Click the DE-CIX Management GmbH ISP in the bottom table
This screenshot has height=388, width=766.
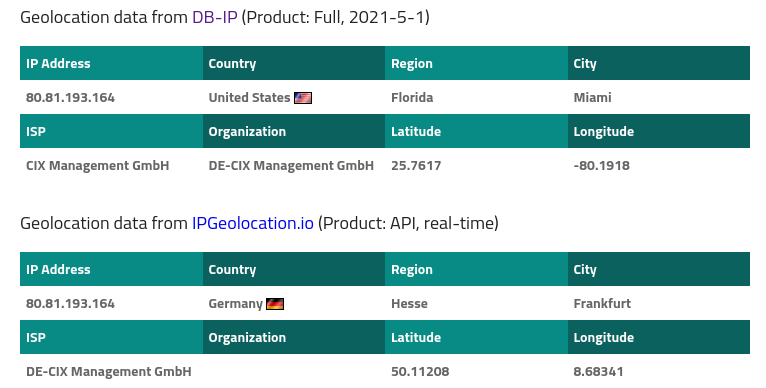point(108,372)
